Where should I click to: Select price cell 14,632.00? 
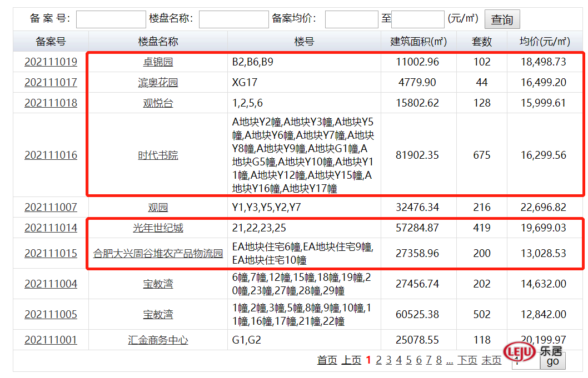pos(544,284)
